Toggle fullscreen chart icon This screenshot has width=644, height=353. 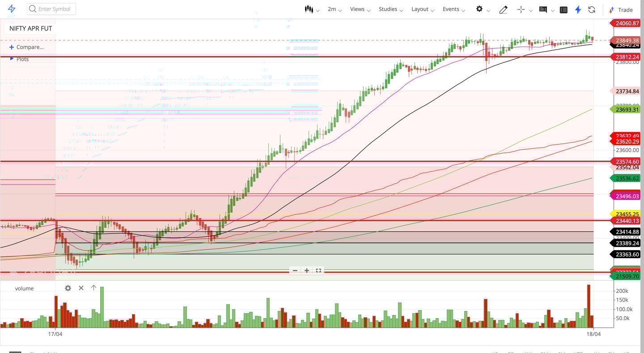(x=318, y=270)
